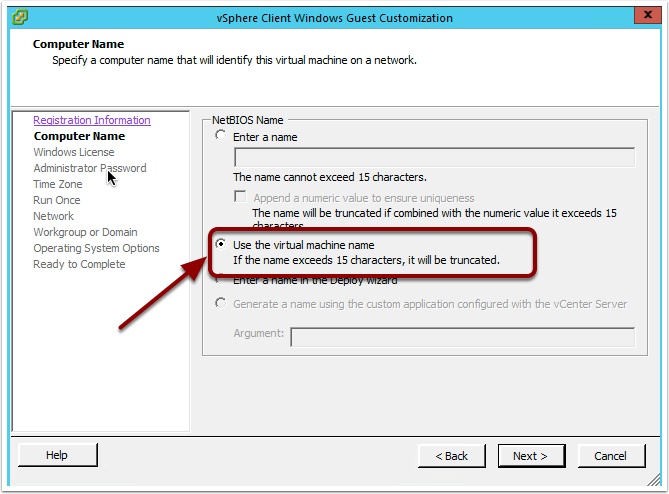Click the Computer Name page heading

tap(79, 44)
